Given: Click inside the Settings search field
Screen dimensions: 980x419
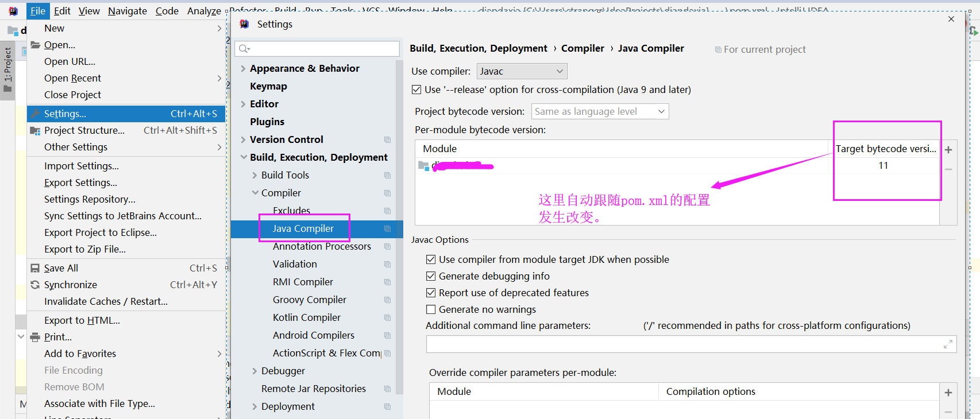Looking at the screenshot, I should click(x=317, y=49).
